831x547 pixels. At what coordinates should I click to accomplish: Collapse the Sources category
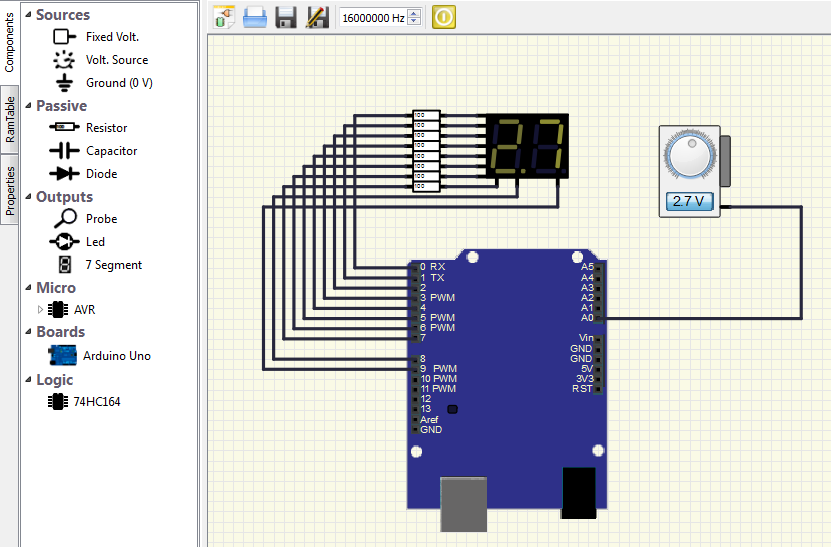click(x=28, y=15)
